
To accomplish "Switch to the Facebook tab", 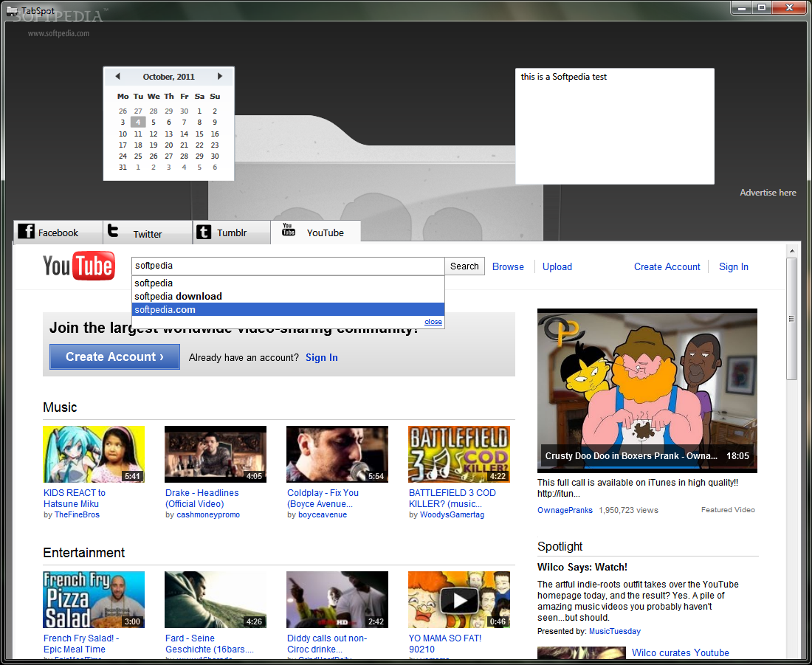I will click(58, 232).
